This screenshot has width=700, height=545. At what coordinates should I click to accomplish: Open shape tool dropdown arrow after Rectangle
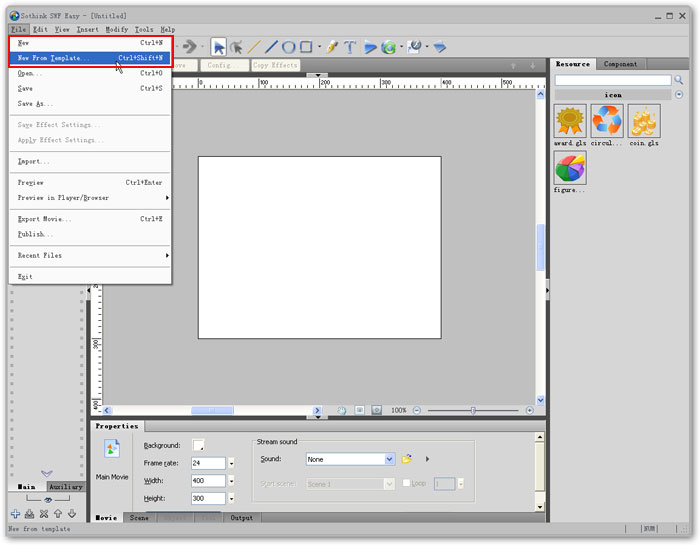coord(319,47)
